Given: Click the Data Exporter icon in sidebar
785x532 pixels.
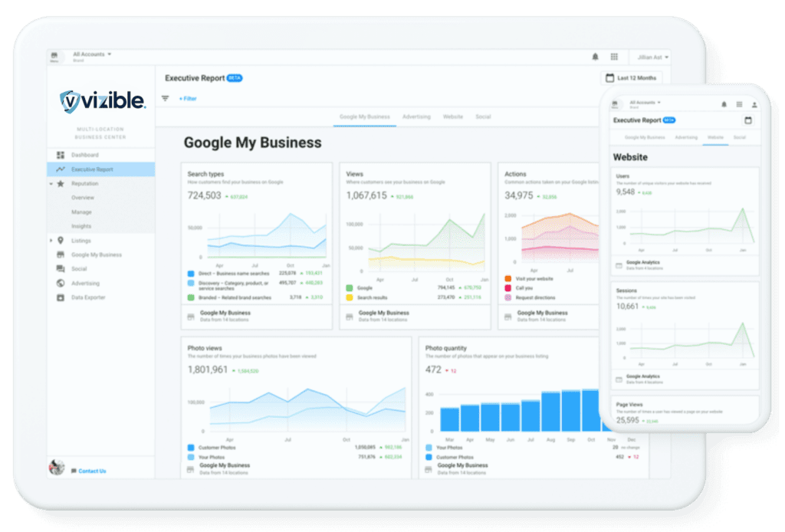Looking at the screenshot, I should pos(61,297).
